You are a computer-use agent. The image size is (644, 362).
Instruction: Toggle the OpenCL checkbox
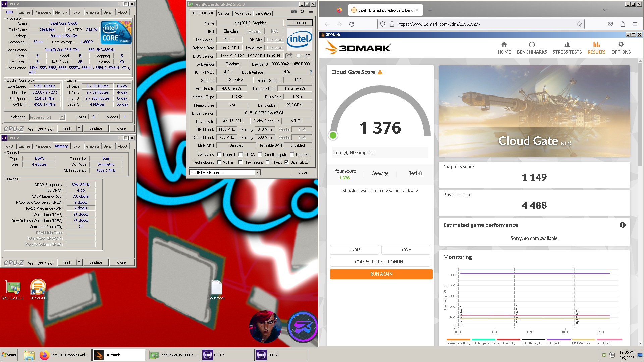[x=219, y=155]
